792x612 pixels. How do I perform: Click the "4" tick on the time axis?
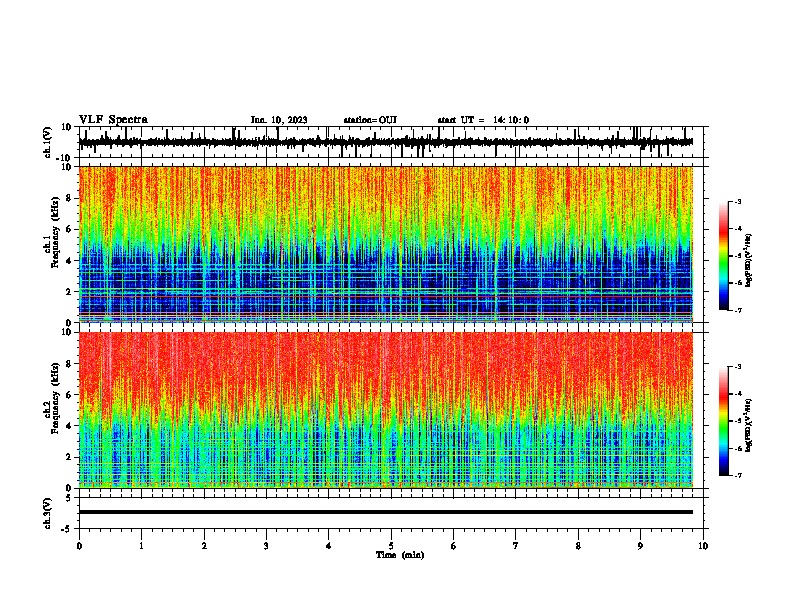tap(329, 546)
